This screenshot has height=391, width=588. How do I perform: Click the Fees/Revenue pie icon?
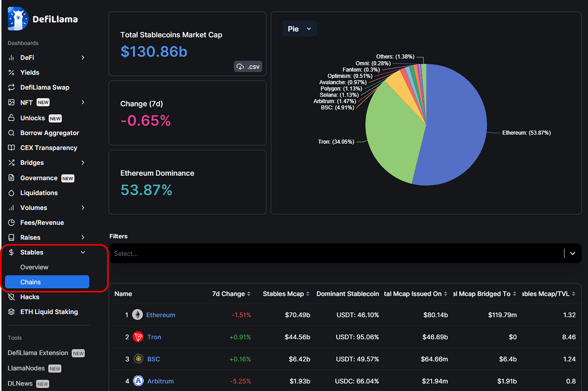(x=11, y=223)
